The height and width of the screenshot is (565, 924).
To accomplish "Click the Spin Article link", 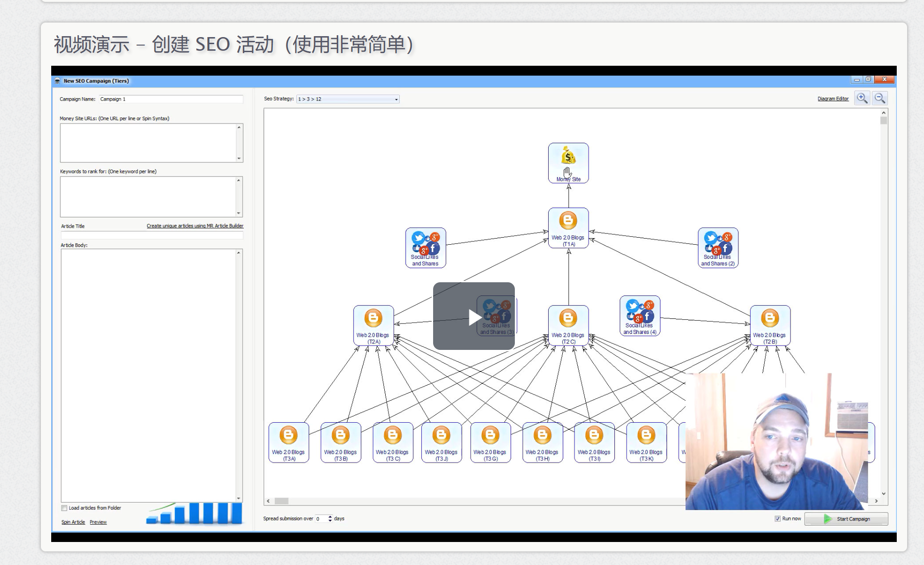I will coord(72,522).
